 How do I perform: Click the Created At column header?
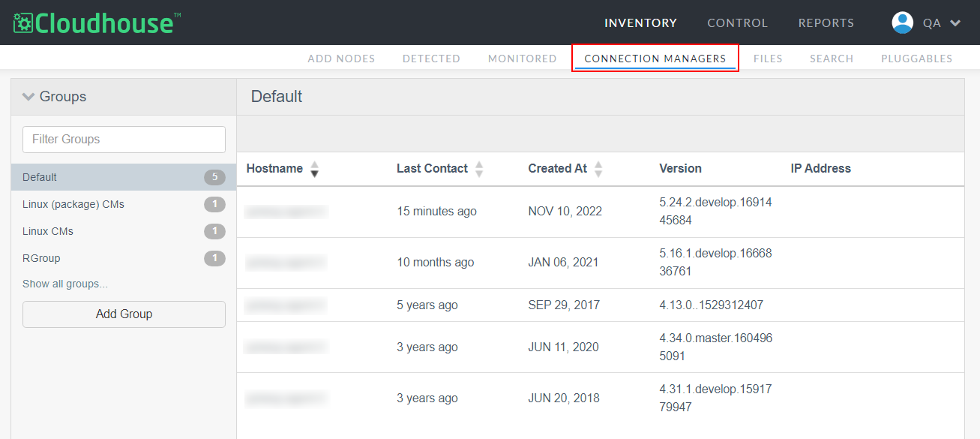point(557,169)
